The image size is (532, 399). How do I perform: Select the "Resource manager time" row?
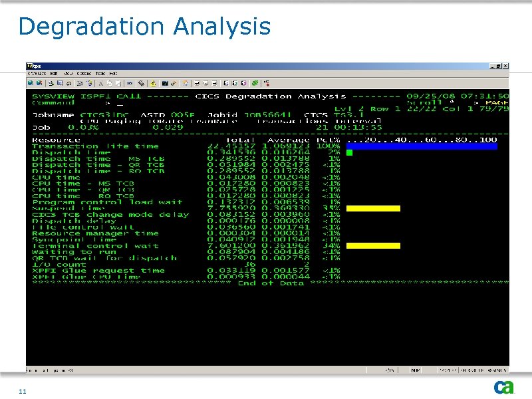tap(186, 233)
